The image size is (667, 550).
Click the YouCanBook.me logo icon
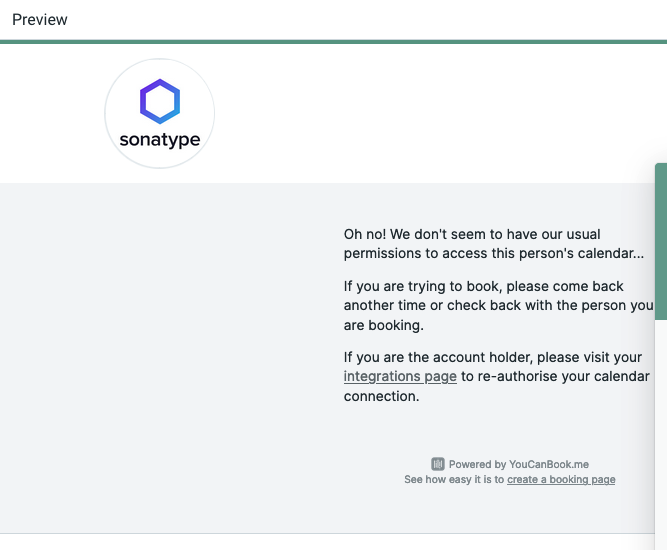click(x=438, y=464)
